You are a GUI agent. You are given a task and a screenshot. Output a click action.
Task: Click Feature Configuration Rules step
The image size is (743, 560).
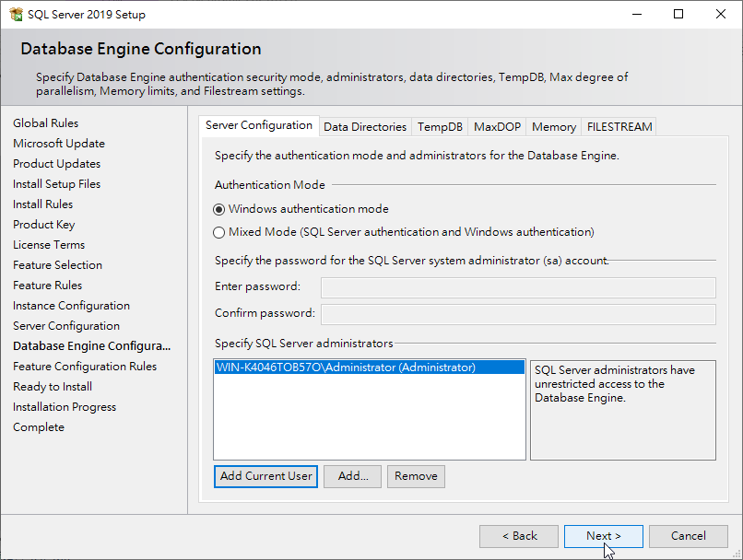pos(85,367)
